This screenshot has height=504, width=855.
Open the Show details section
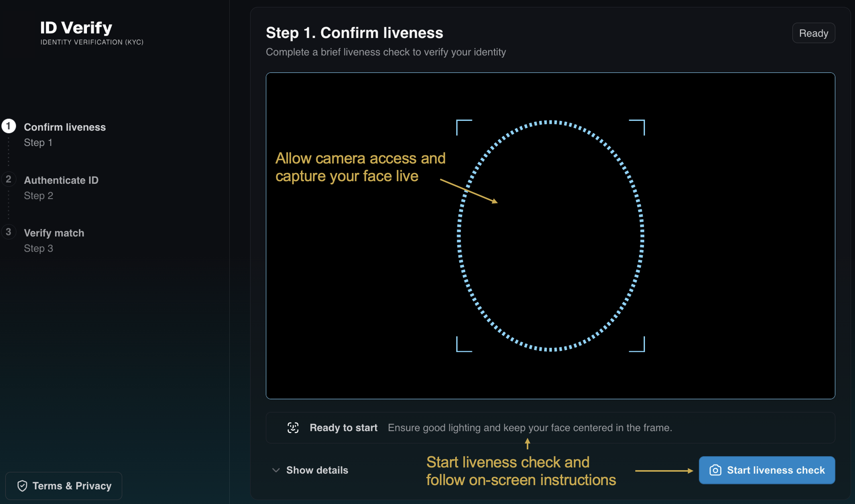[310, 470]
